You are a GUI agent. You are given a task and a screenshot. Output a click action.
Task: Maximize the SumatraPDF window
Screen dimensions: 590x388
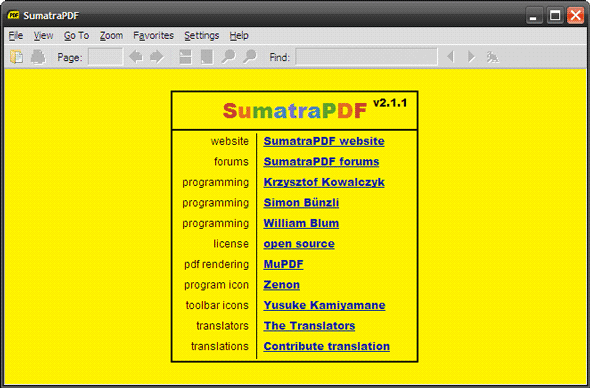point(555,15)
